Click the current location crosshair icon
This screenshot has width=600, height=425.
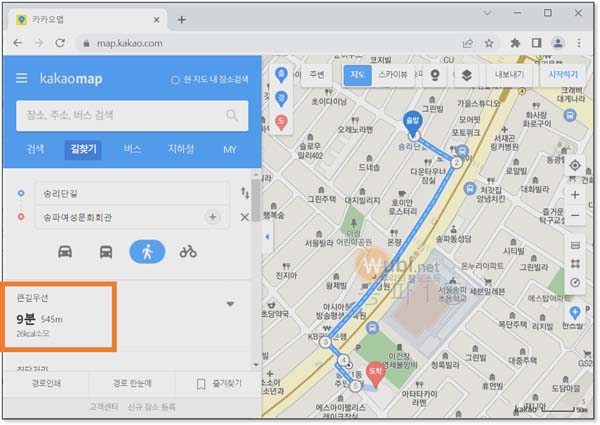pos(575,166)
